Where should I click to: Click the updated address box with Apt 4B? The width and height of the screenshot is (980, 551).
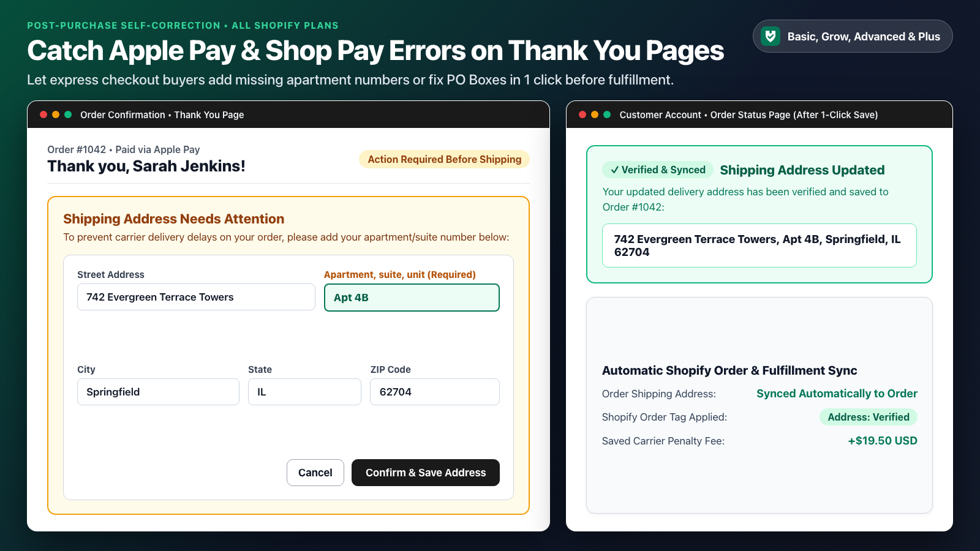[x=759, y=246]
